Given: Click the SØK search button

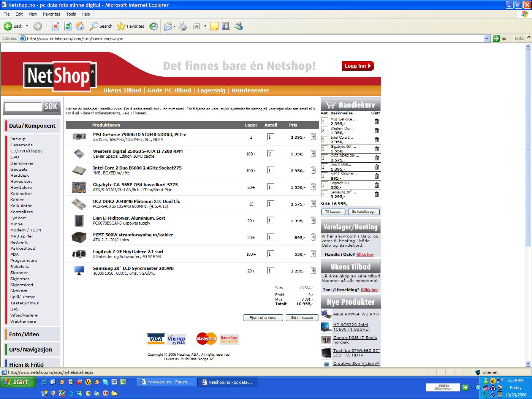Looking at the screenshot, I should pyautogui.click(x=51, y=107).
